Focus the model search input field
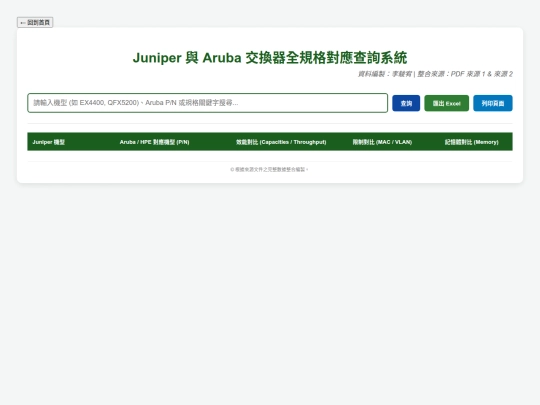This screenshot has height=405, width=540. 207,103
